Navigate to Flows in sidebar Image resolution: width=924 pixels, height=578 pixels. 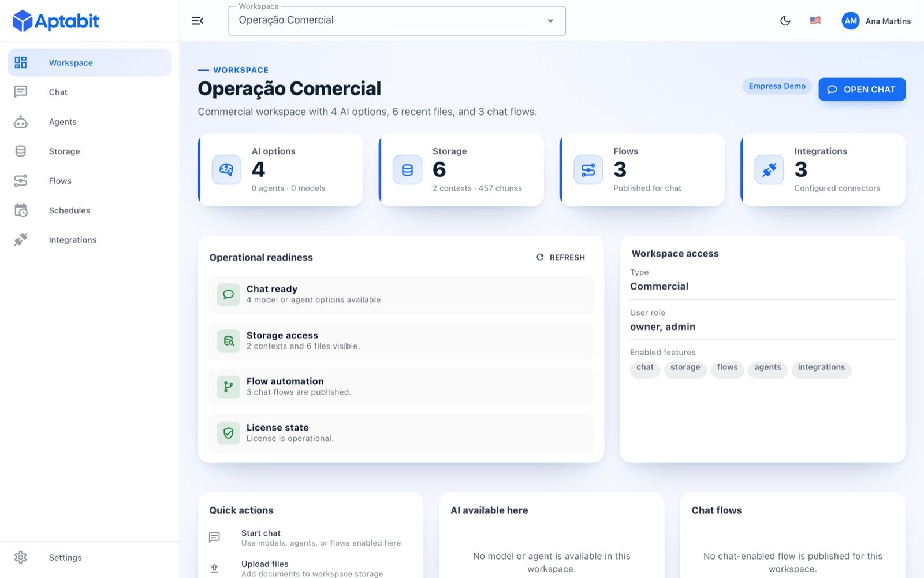click(90, 180)
